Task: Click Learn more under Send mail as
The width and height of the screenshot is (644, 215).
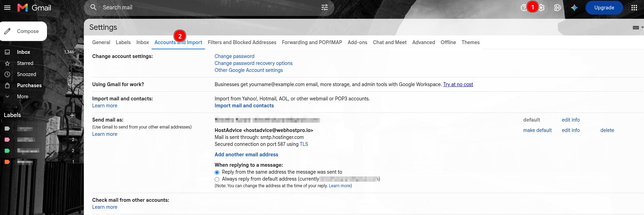Action: coord(105,134)
